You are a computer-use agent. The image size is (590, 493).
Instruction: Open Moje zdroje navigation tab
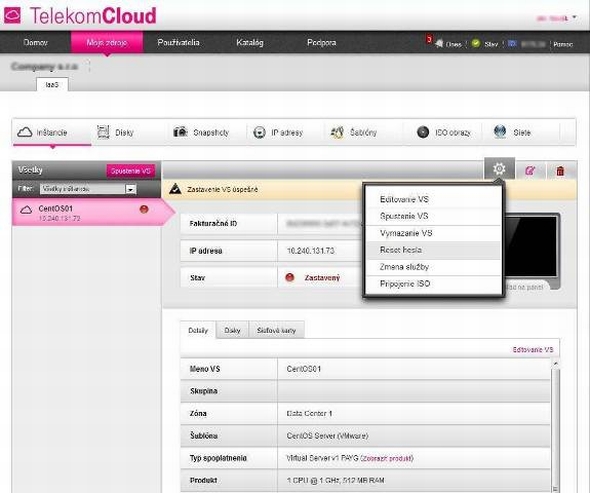pos(107,43)
